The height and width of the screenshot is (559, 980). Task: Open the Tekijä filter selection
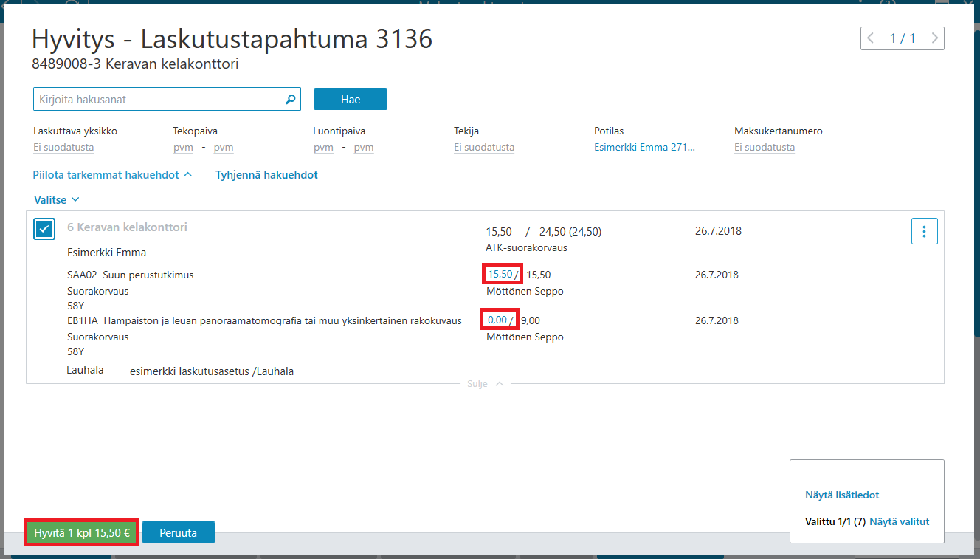point(484,148)
